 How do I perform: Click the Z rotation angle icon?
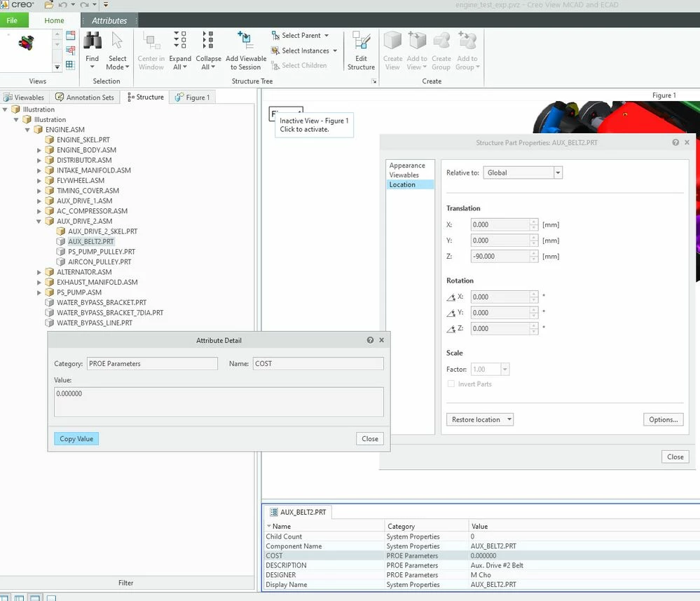coord(451,329)
